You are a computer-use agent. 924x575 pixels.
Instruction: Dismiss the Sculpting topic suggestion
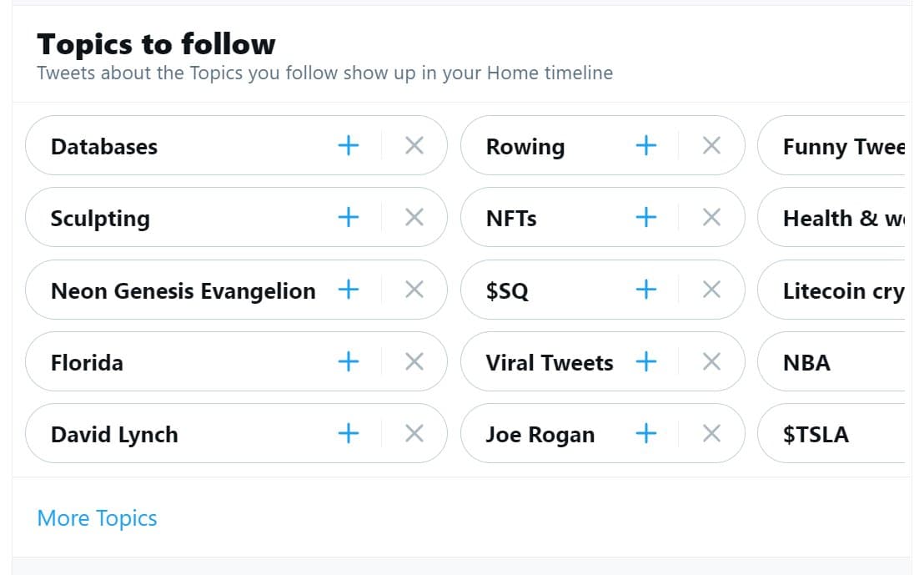click(414, 217)
